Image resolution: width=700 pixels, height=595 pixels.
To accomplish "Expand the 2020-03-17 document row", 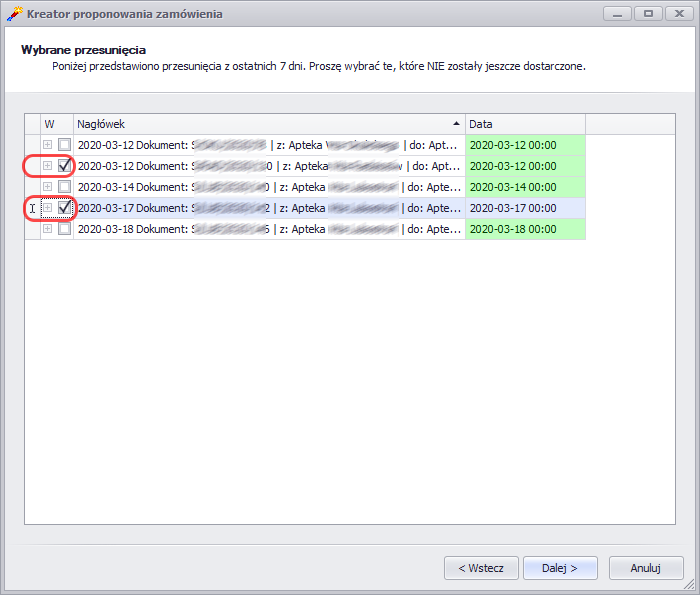I will click(47, 208).
